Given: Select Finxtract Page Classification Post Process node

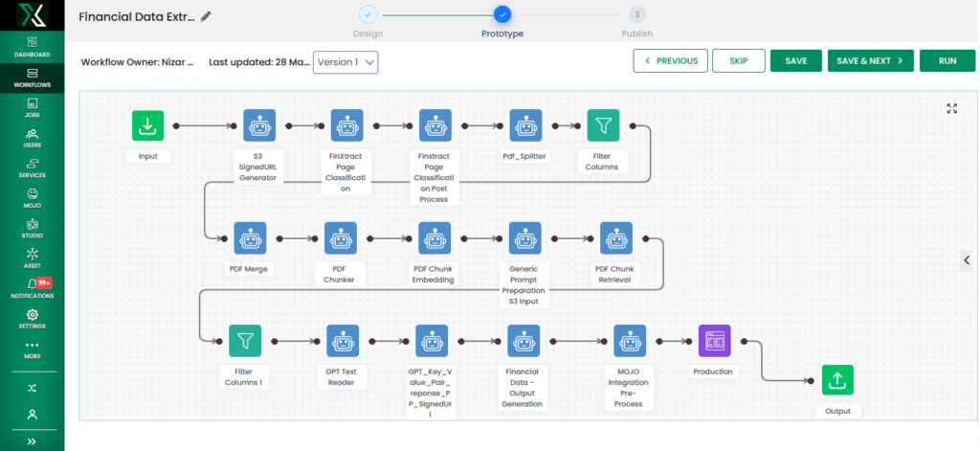Looking at the screenshot, I should pyautogui.click(x=435, y=125).
